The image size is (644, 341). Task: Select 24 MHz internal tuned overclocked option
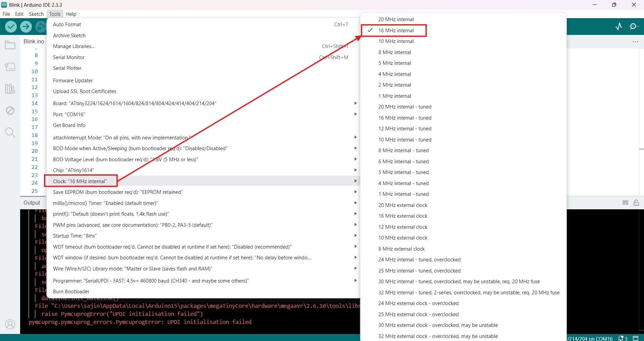463,260
